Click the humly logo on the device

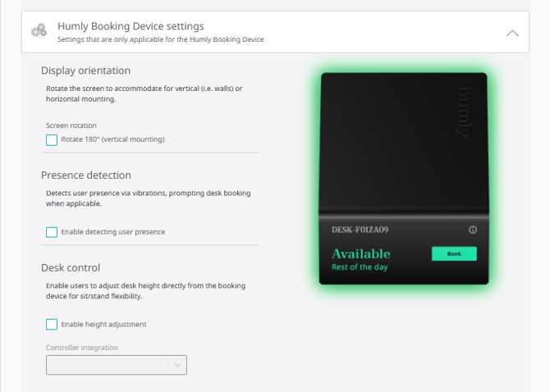(465, 111)
